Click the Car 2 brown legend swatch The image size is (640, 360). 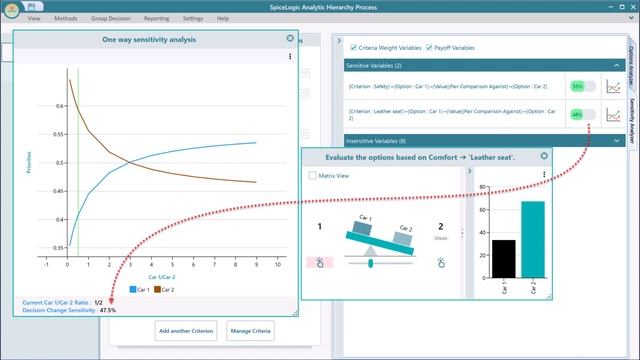[x=157, y=289]
